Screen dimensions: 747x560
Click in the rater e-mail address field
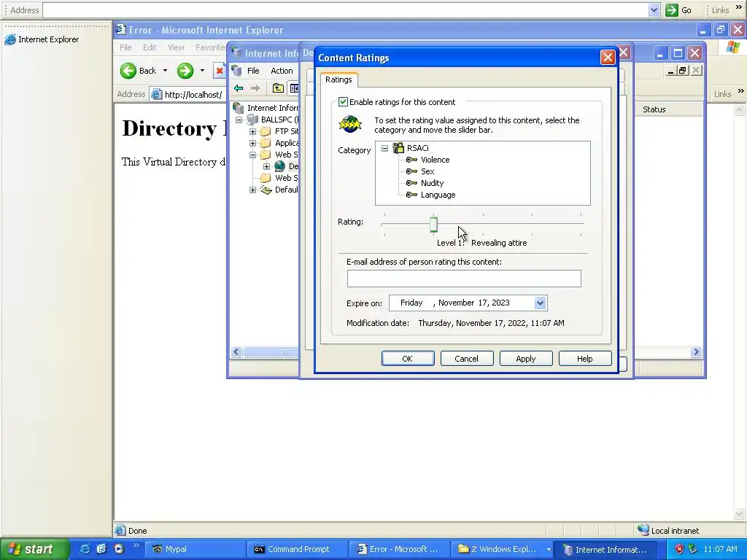click(464, 279)
